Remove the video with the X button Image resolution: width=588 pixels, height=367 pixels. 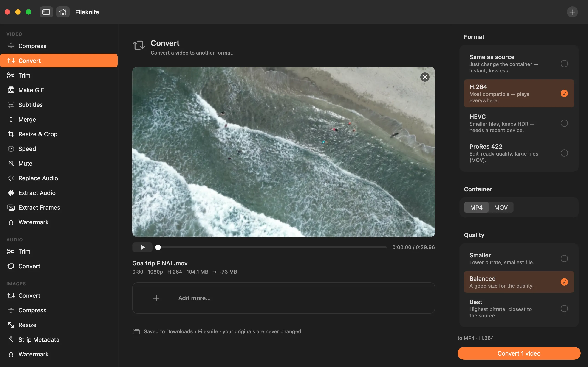click(425, 77)
